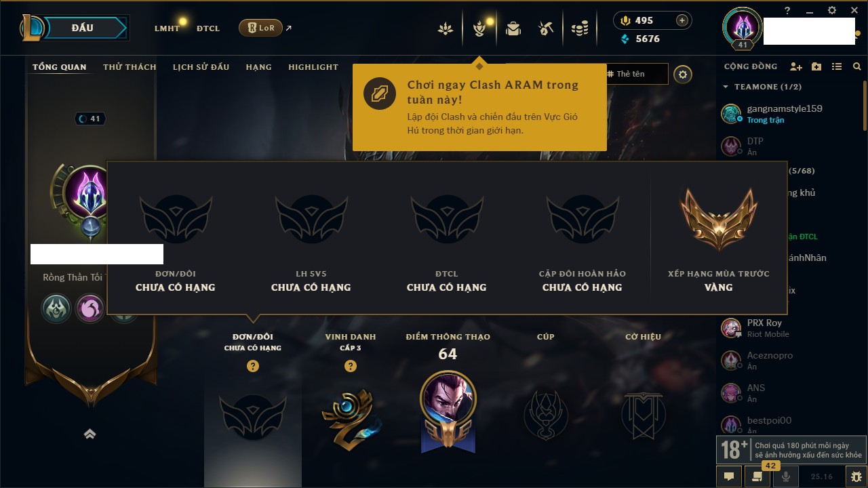Click the Add Friend icon in Cộng Đồng
The height and width of the screenshot is (488, 868).
tap(796, 66)
